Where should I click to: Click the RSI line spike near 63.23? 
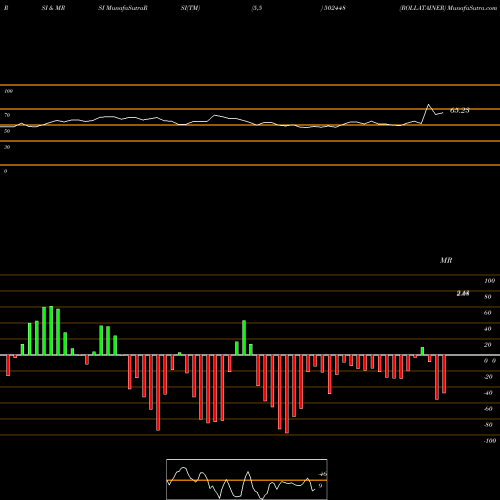tap(428, 105)
